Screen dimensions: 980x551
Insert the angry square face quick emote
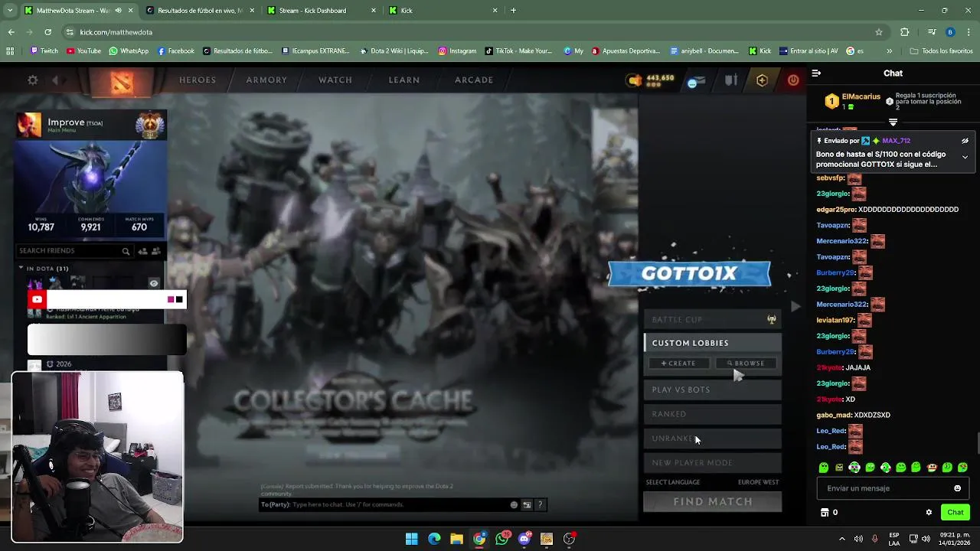839,468
